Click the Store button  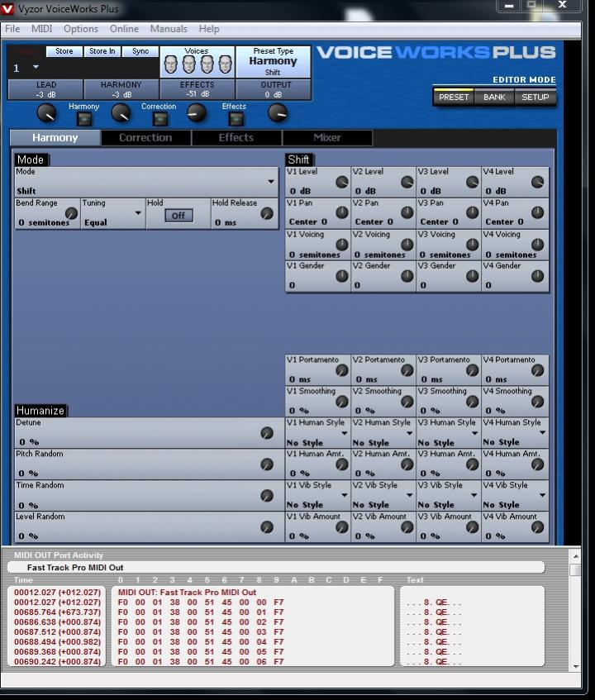click(64, 51)
